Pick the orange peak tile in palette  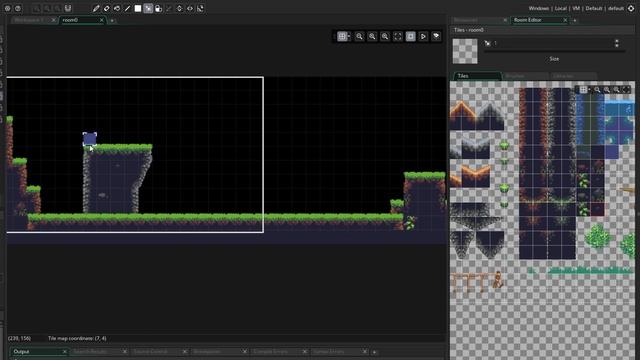click(463, 115)
